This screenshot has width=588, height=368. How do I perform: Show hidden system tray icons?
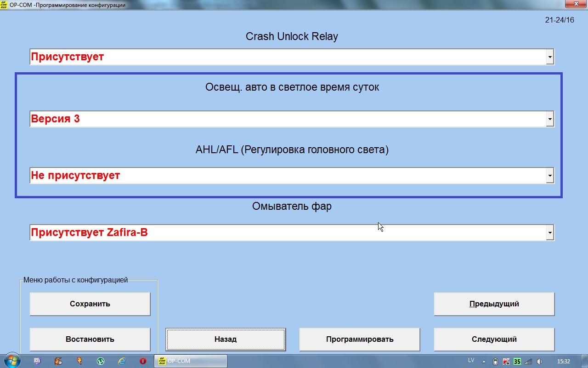pyautogui.click(x=484, y=361)
